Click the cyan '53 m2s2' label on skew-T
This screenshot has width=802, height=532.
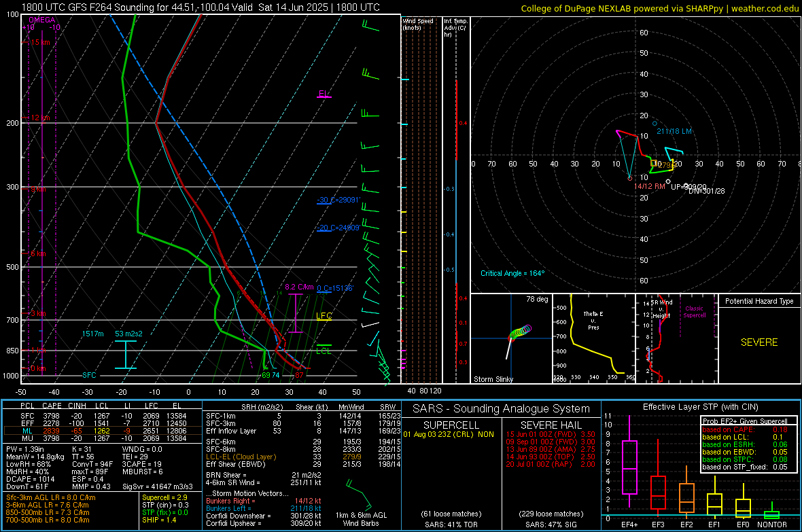click(128, 334)
